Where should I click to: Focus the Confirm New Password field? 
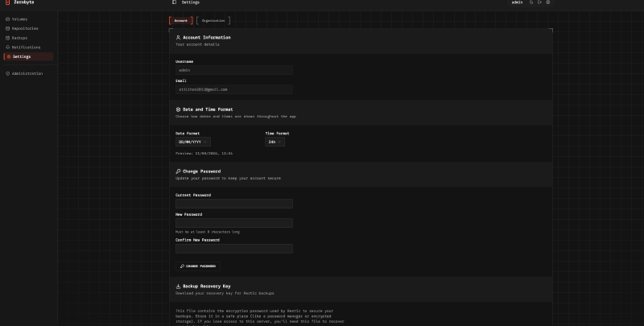pos(234,249)
